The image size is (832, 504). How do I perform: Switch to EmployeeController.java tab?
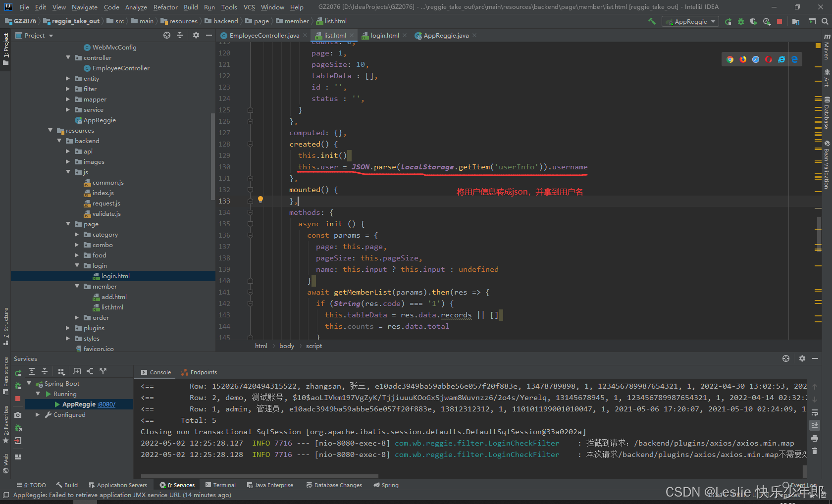click(x=264, y=35)
